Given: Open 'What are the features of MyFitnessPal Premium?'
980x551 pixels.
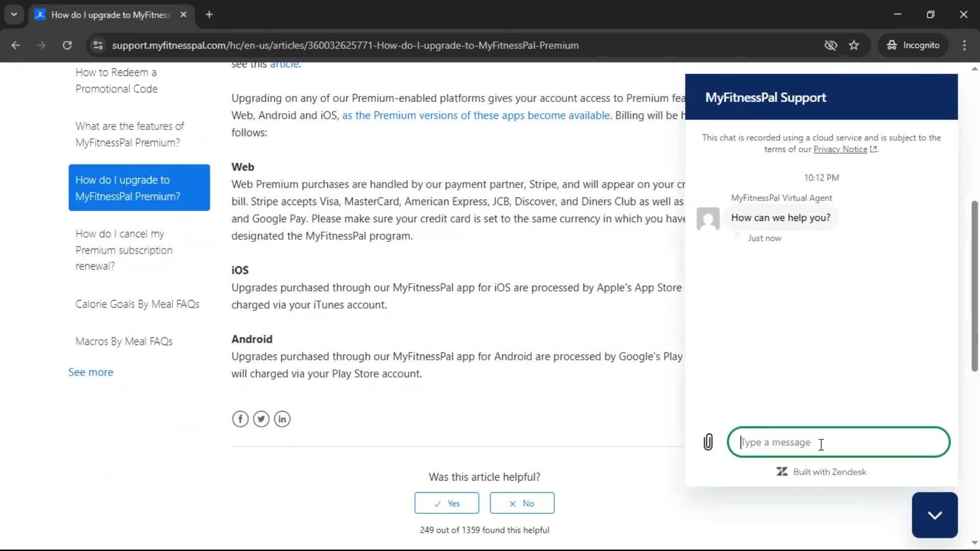Looking at the screenshot, I should click(x=130, y=135).
